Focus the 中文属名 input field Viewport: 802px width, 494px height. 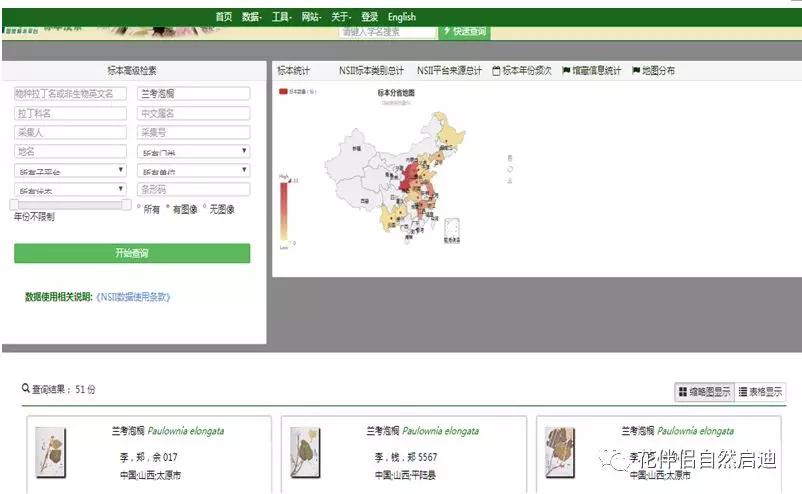click(x=193, y=113)
